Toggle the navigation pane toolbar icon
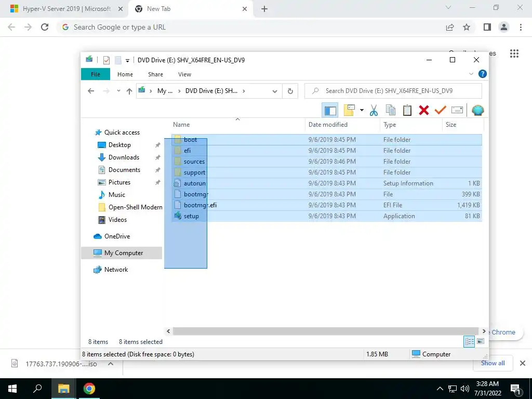The width and height of the screenshot is (532, 399). (x=330, y=110)
